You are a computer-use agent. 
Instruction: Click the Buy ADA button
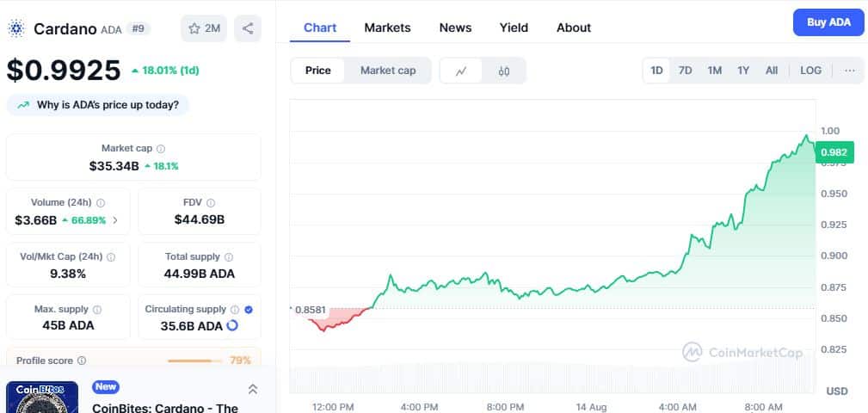pyautogui.click(x=828, y=22)
